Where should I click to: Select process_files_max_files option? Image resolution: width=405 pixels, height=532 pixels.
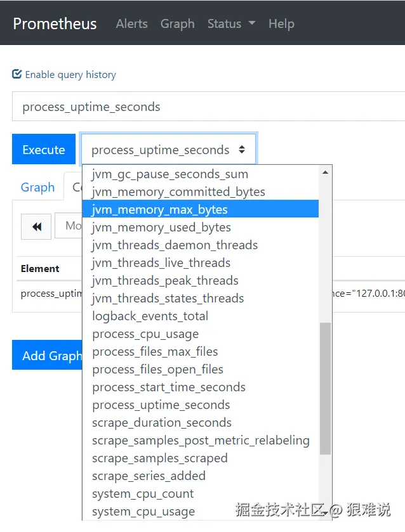click(201, 351)
